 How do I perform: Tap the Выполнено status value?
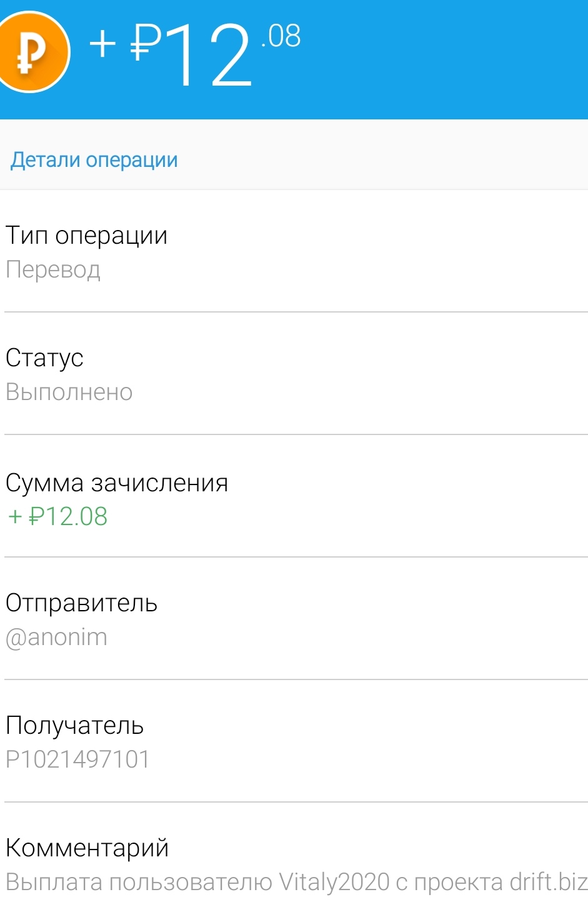pos(69,393)
